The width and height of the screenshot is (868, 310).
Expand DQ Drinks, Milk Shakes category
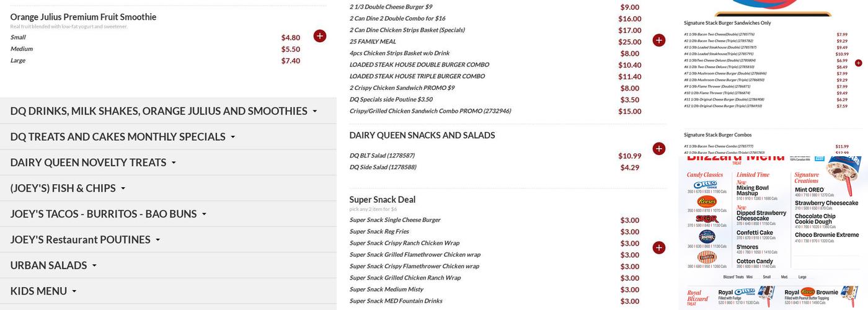[x=164, y=111]
